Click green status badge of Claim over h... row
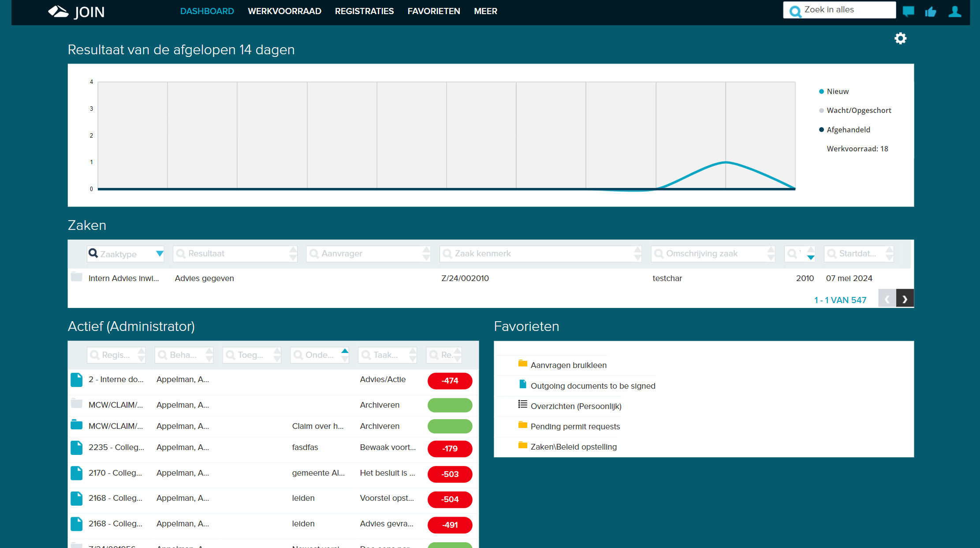This screenshot has width=980, height=548. tap(450, 426)
